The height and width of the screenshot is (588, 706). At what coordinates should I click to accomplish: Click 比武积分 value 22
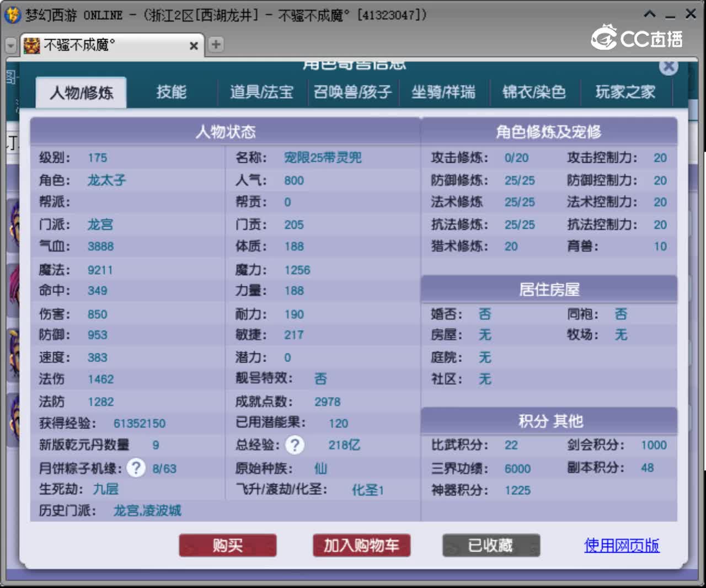click(x=511, y=445)
